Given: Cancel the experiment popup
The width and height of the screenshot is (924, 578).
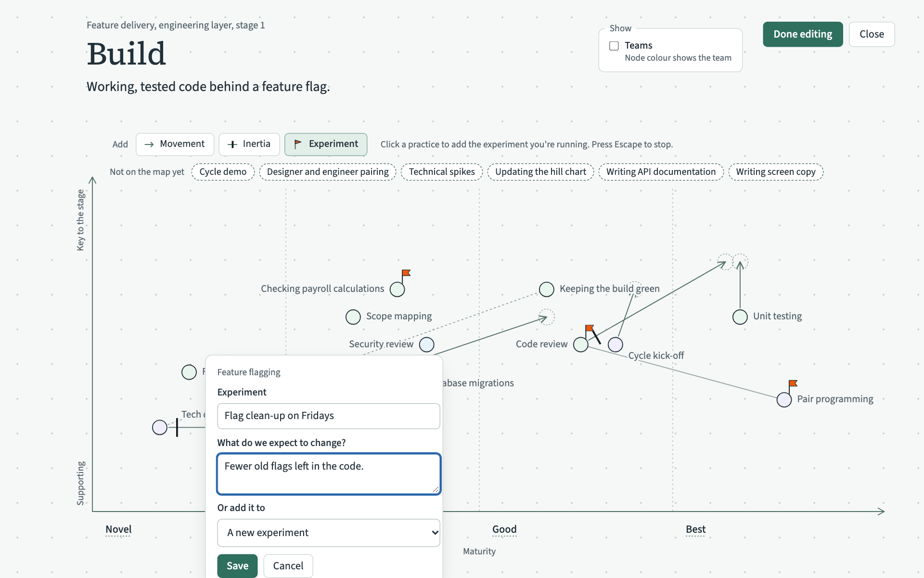Looking at the screenshot, I should coord(288,566).
